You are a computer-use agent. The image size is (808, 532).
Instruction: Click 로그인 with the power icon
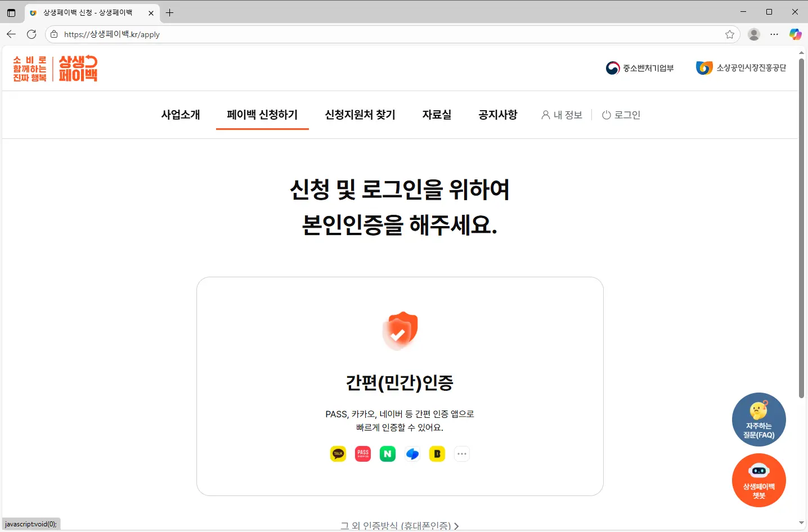click(x=621, y=115)
